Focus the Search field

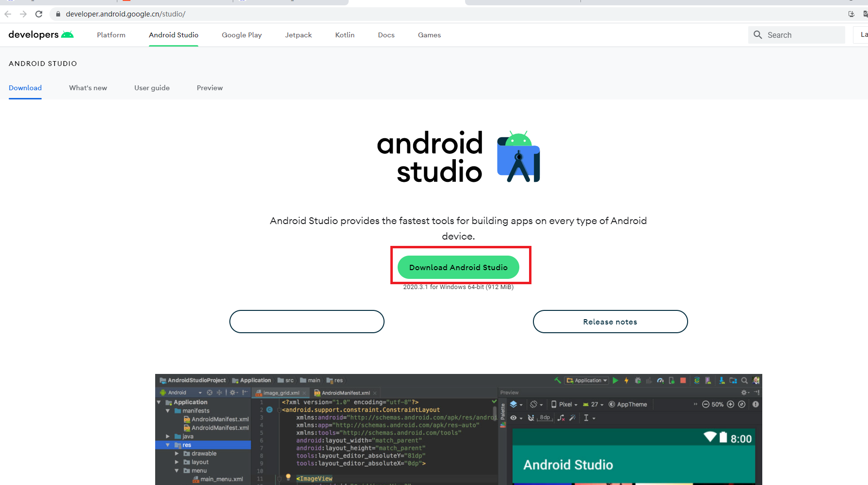point(797,35)
